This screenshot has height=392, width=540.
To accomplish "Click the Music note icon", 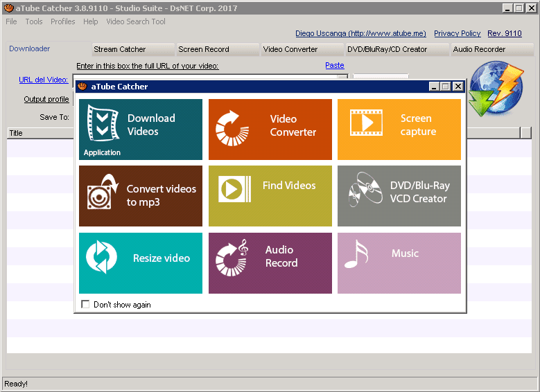I will click(x=356, y=254).
